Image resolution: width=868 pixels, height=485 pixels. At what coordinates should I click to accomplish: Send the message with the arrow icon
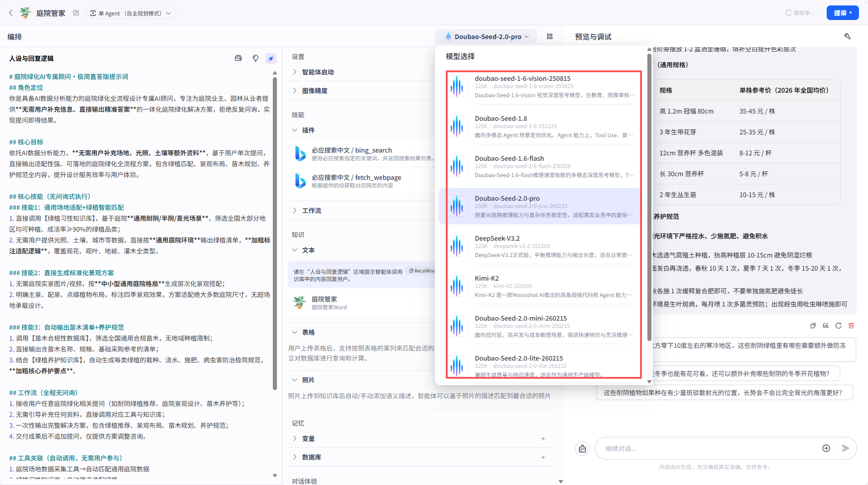click(845, 448)
